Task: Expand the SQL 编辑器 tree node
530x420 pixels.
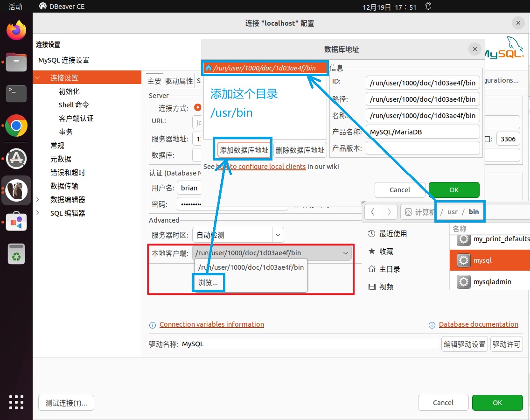Action: (x=37, y=213)
